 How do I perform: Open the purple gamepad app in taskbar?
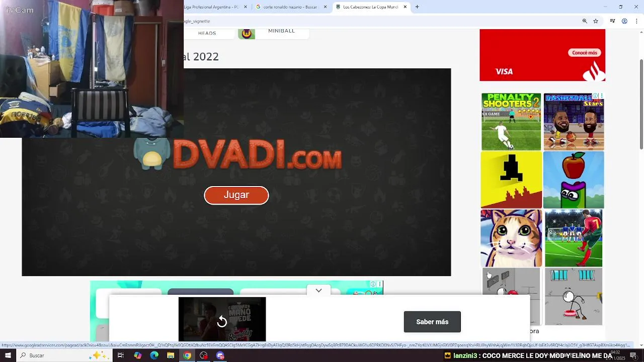(x=220, y=355)
